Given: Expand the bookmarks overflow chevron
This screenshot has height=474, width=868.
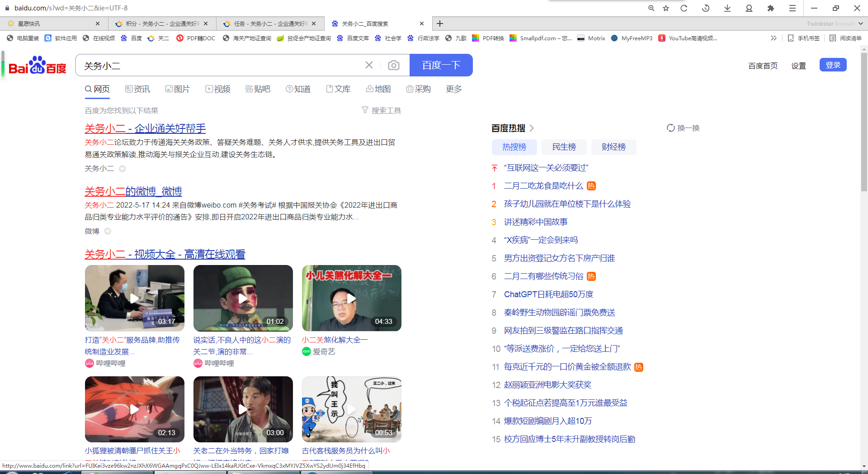Looking at the screenshot, I should 774,38.
